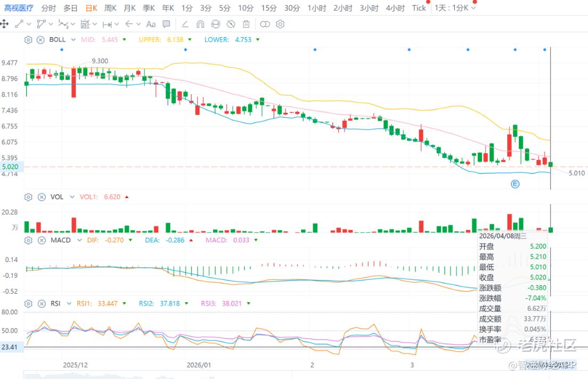The image size is (588, 379).
Task: Switch to 周K weekly chart tab
Action: click(110, 8)
